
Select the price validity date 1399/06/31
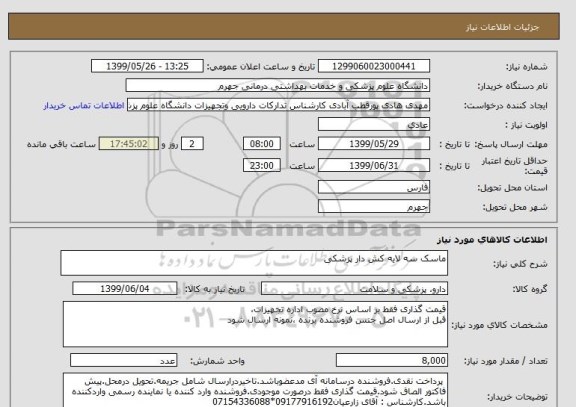[x=374, y=166]
